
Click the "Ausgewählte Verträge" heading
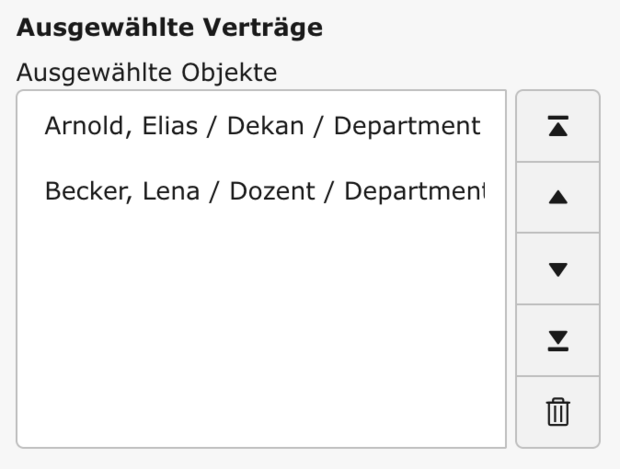coord(170,28)
